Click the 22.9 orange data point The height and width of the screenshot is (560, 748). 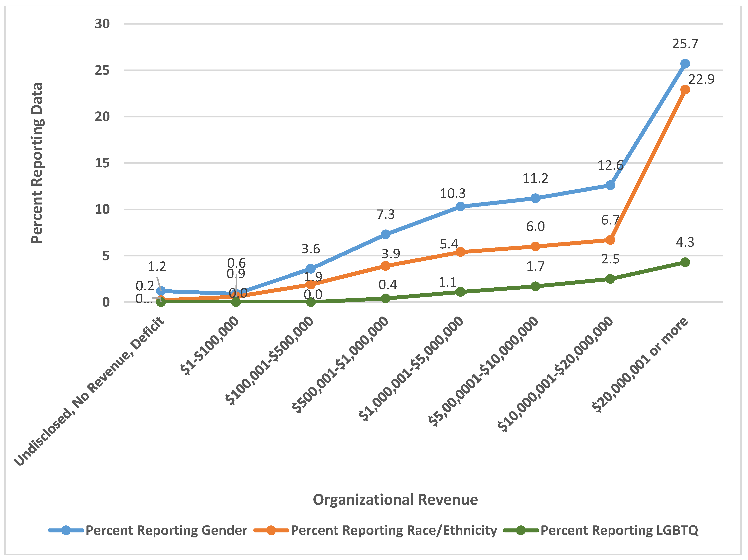pyautogui.click(x=685, y=90)
